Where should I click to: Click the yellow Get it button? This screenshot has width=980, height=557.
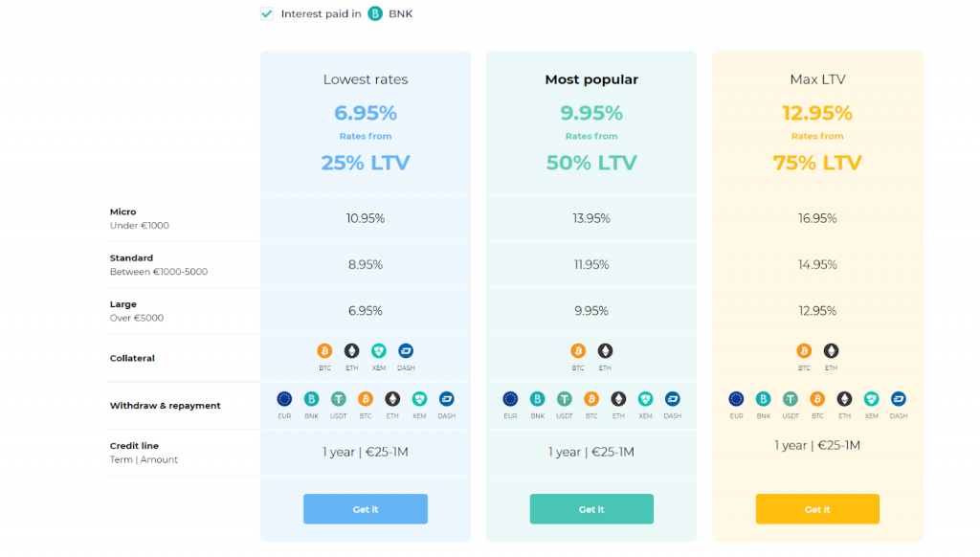817,509
